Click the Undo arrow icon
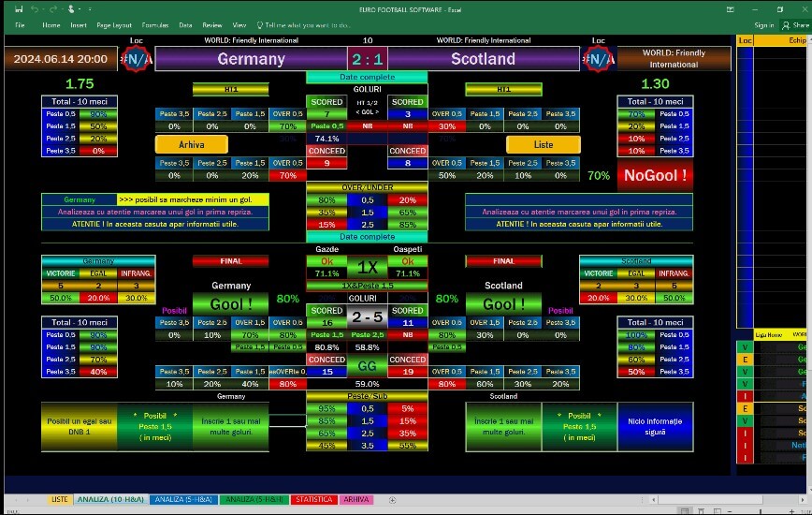The image size is (812, 515). pos(35,9)
